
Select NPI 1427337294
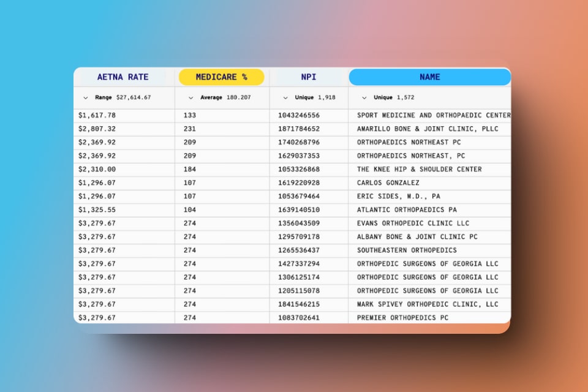pos(299,264)
